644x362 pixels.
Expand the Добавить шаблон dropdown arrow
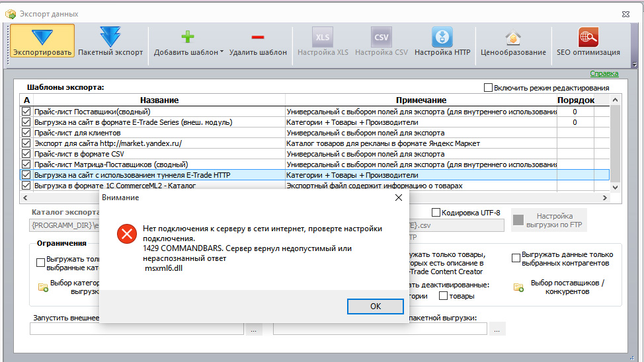pos(221,52)
